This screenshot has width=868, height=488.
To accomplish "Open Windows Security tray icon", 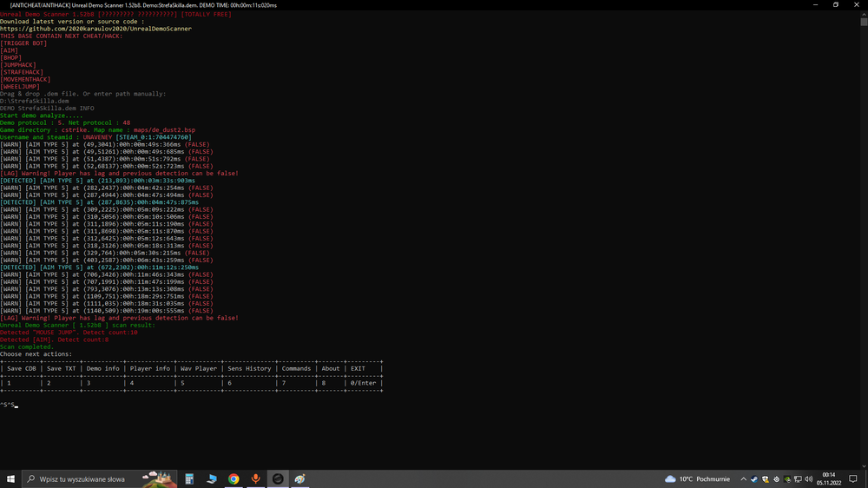I will coord(765,479).
